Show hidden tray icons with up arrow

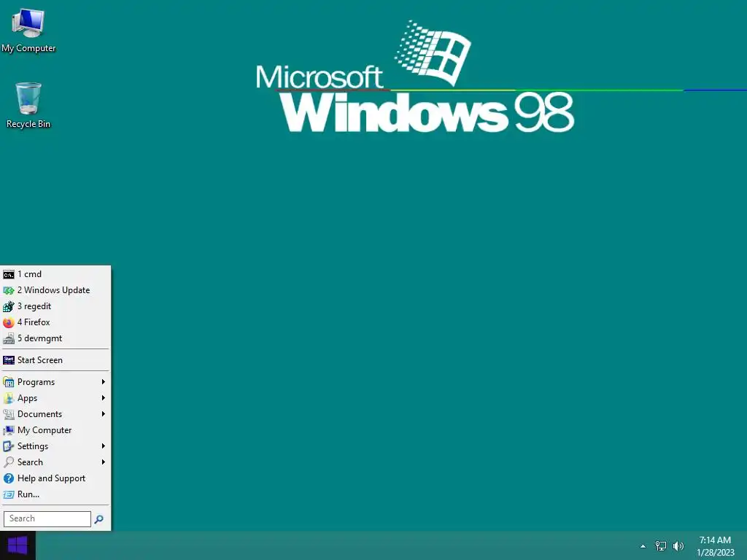click(643, 546)
